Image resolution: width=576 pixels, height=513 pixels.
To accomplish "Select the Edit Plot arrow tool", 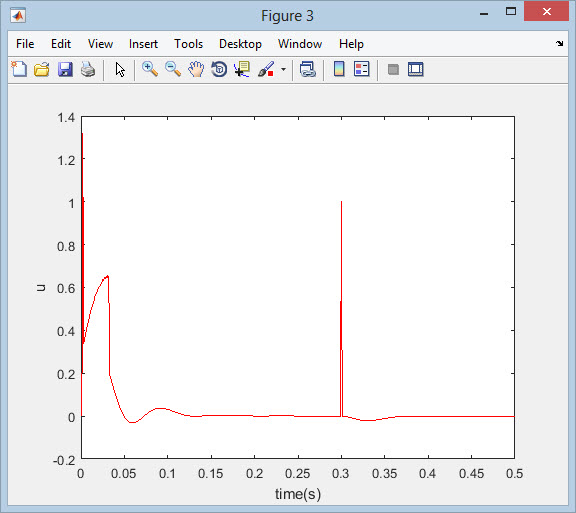I will [x=120, y=69].
